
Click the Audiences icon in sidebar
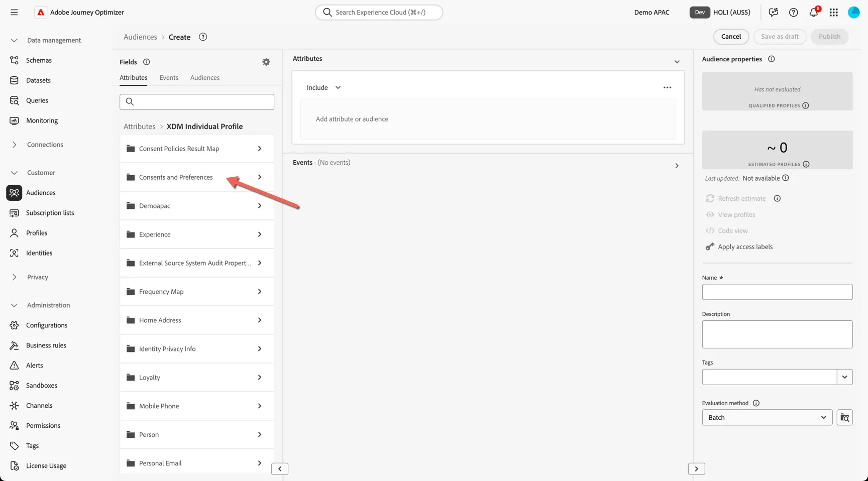point(14,193)
